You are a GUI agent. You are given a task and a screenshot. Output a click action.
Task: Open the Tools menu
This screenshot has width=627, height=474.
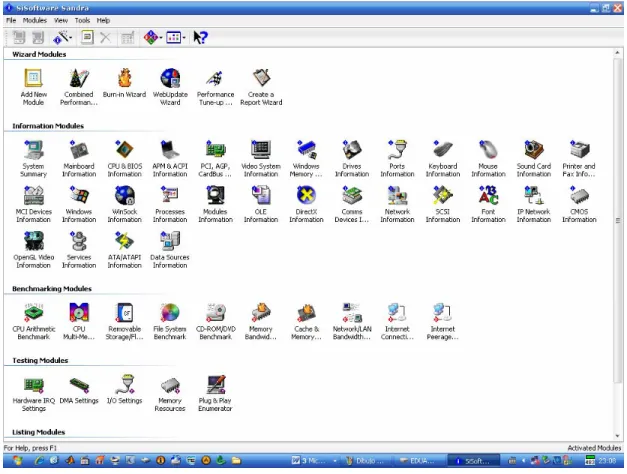point(82,20)
